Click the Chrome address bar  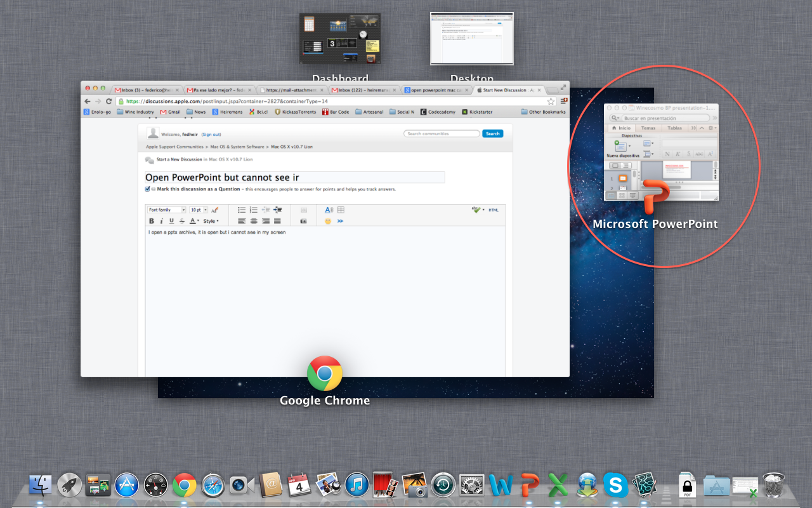335,101
